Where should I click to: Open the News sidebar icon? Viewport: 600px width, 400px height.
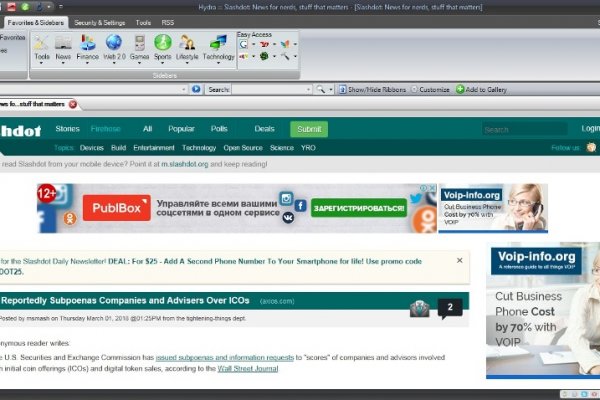click(x=63, y=43)
